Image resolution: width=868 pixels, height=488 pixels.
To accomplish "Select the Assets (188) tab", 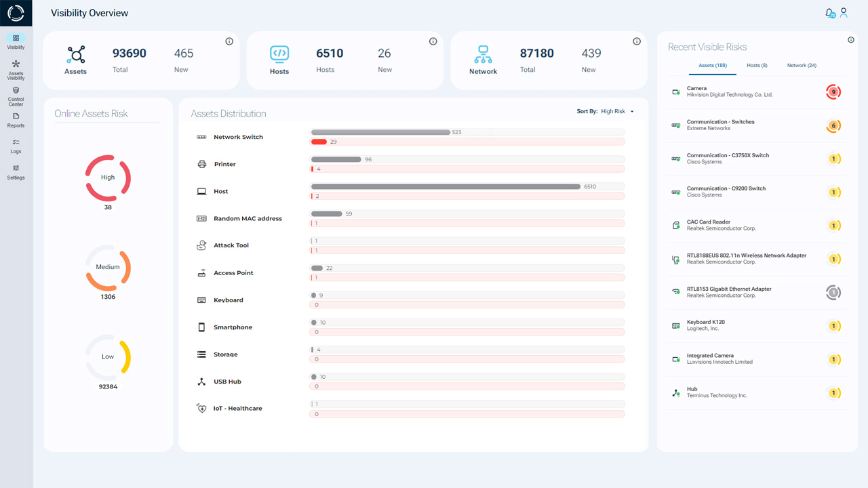I will (x=713, y=66).
